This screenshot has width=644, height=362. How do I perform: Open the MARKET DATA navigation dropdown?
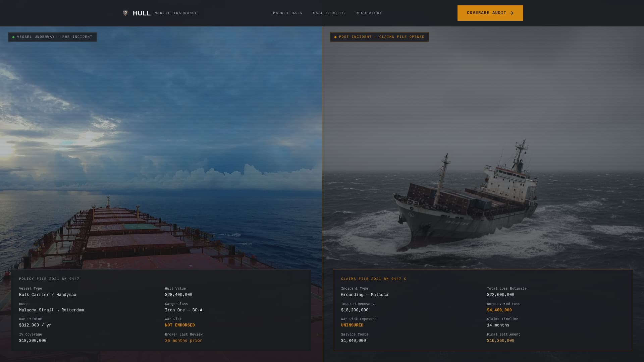(287, 13)
